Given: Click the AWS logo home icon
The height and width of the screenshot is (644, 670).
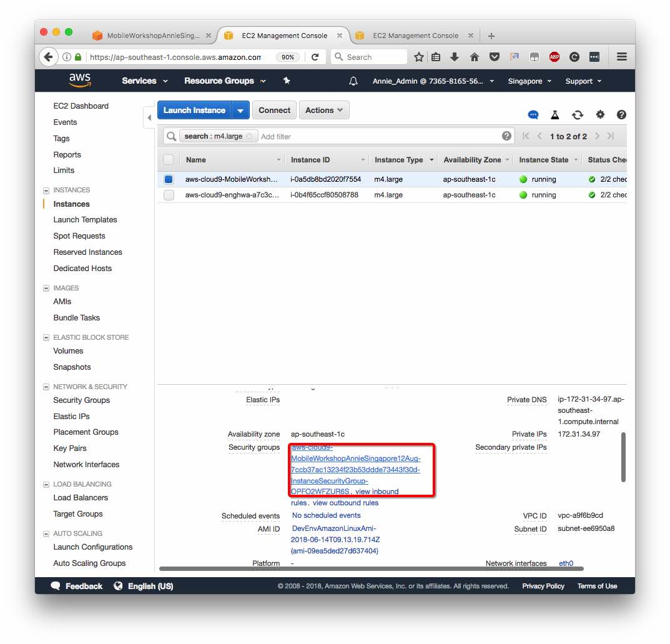Looking at the screenshot, I should [80, 80].
